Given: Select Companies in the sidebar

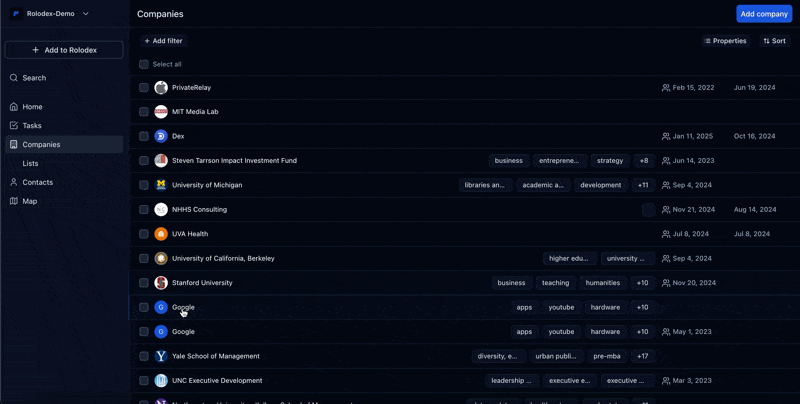Looking at the screenshot, I should 64,144.
